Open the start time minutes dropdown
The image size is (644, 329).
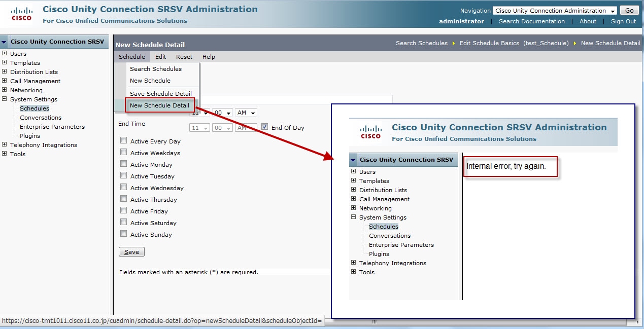click(222, 113)
